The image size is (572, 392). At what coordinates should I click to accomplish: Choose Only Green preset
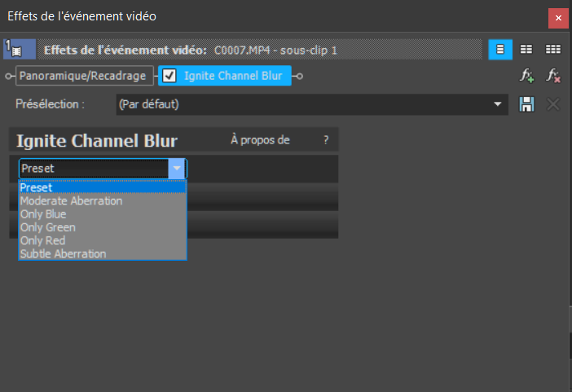point(103,227)
